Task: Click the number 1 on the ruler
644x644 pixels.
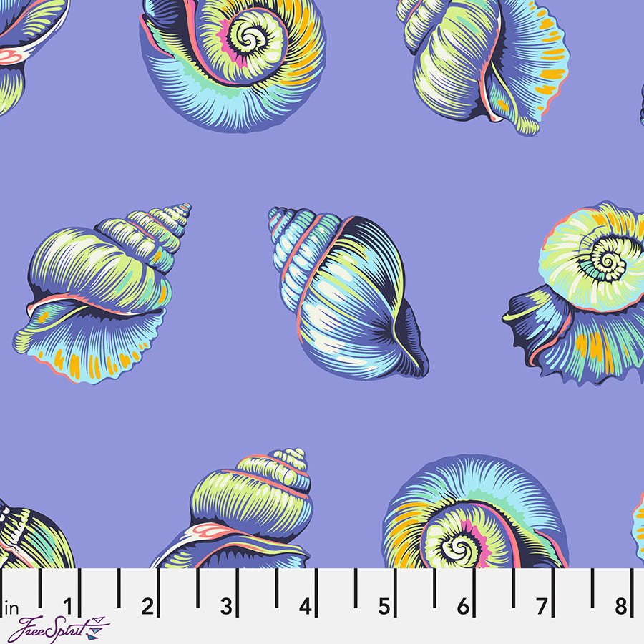Action: [x=69, y=607]
